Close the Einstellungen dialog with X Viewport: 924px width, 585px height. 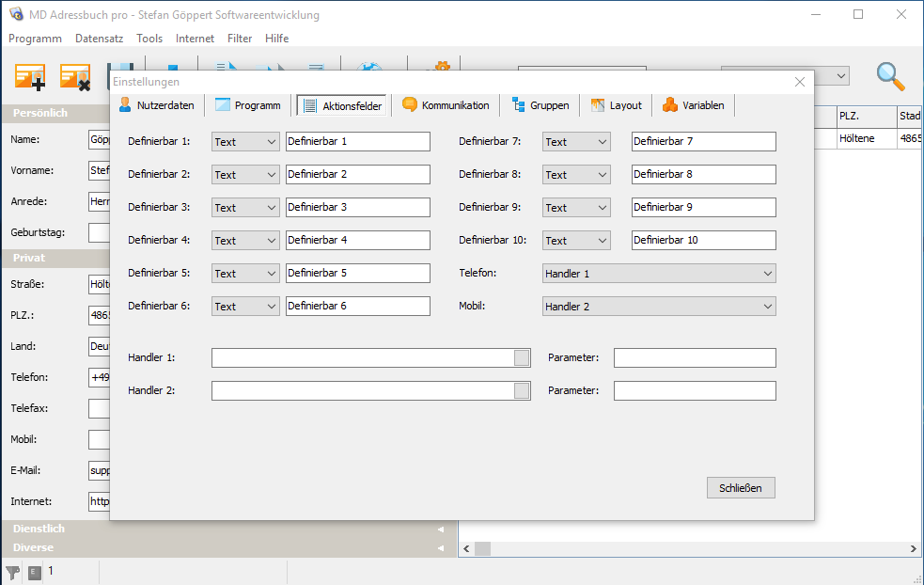800,82
